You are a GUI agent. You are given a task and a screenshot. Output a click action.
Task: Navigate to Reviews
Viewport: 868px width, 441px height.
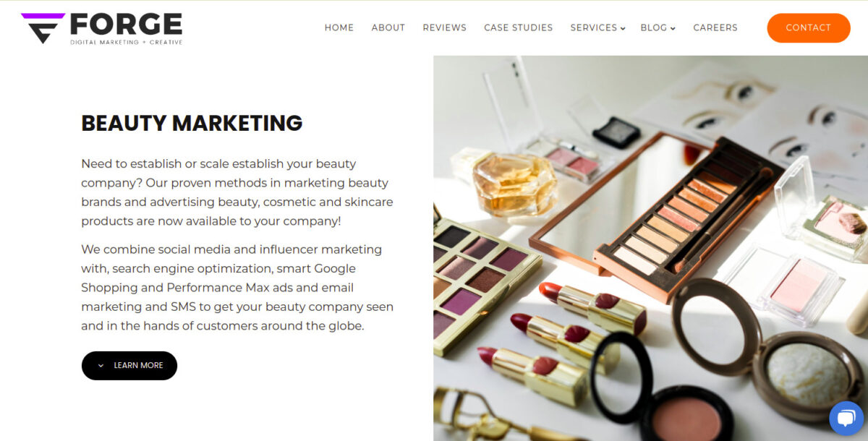pyautogui.click(x=445, y=27)
